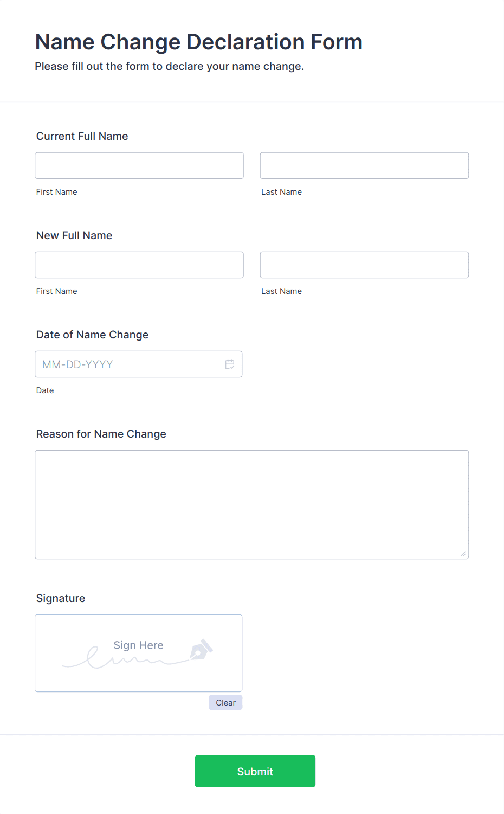
Task: Click the Last Name sublabel under New Full Name
Action: [x=281, y=291]
